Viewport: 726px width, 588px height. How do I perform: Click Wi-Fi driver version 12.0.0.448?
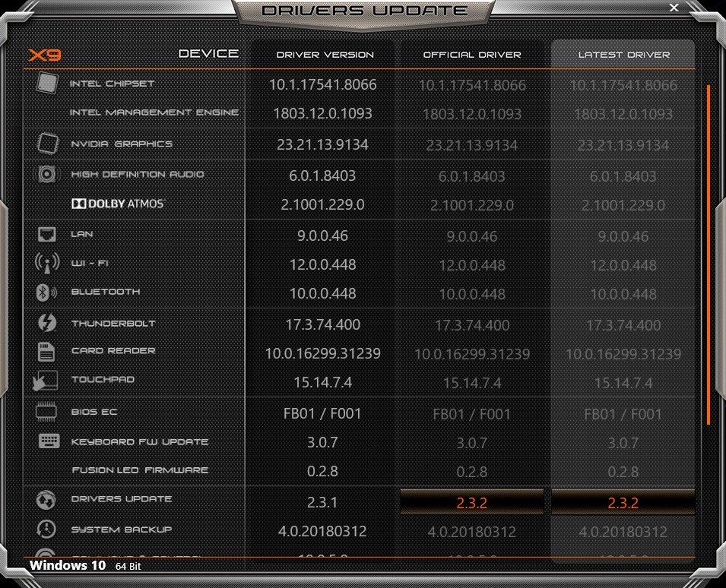[x=323, y=264]
